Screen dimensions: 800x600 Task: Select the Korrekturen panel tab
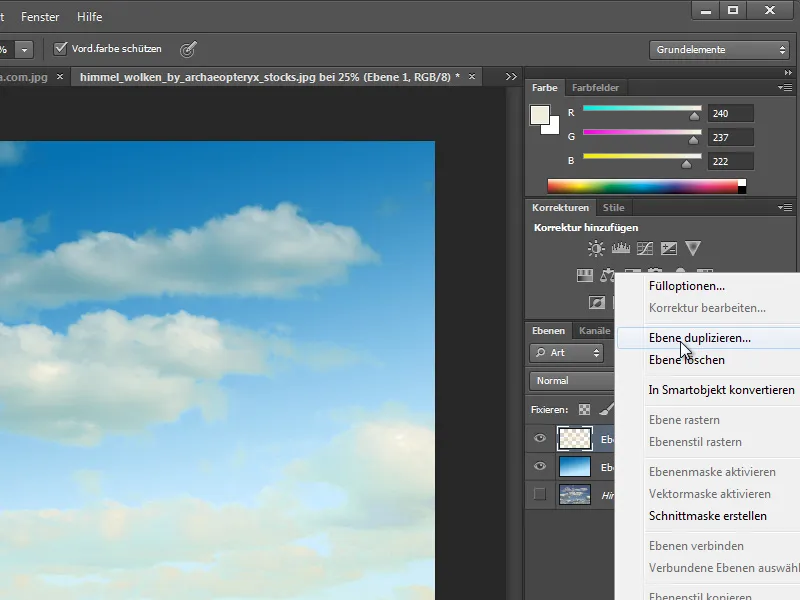(560, 208)
